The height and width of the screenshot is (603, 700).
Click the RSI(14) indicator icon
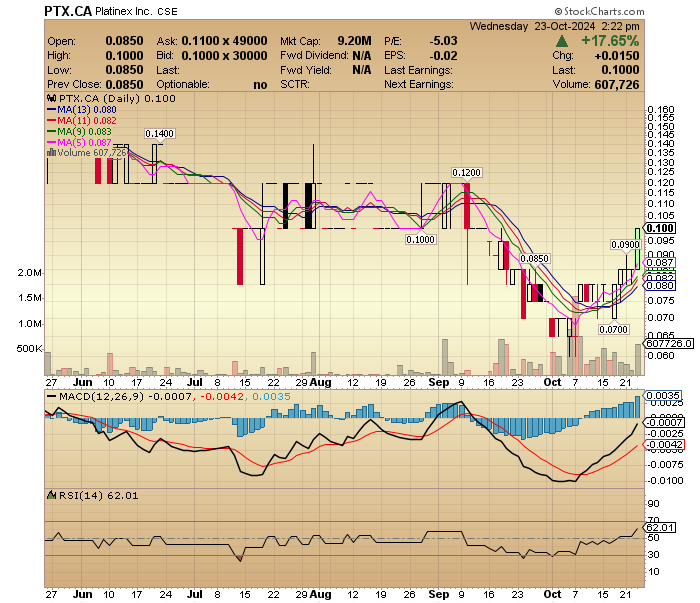tap(52, 495)
